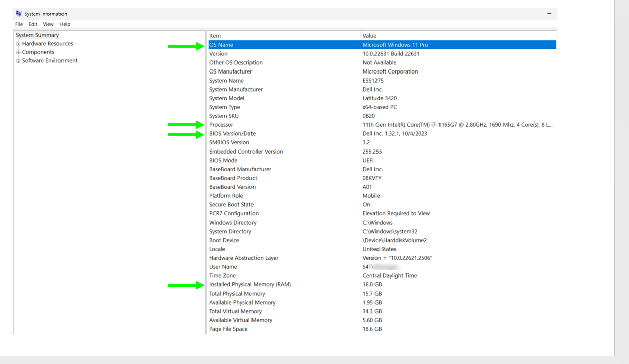The width and height of the screenshot is (629, 364).
Task: Click the Value column header
Action: (369, 36)
